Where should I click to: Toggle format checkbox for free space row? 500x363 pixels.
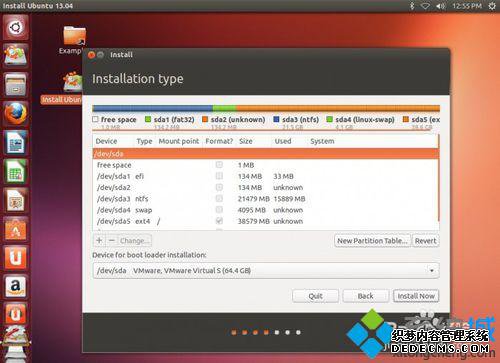pos(219,165)
